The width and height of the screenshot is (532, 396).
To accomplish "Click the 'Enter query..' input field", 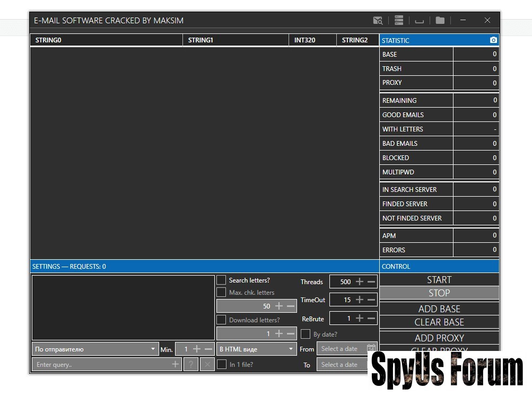I will point(101,364).
